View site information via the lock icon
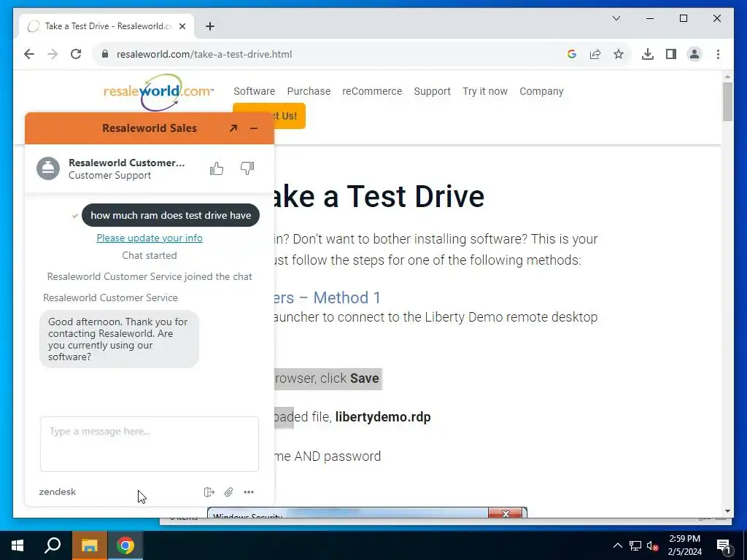Screen dimensions: 747x560 click(x=105, y=54)
